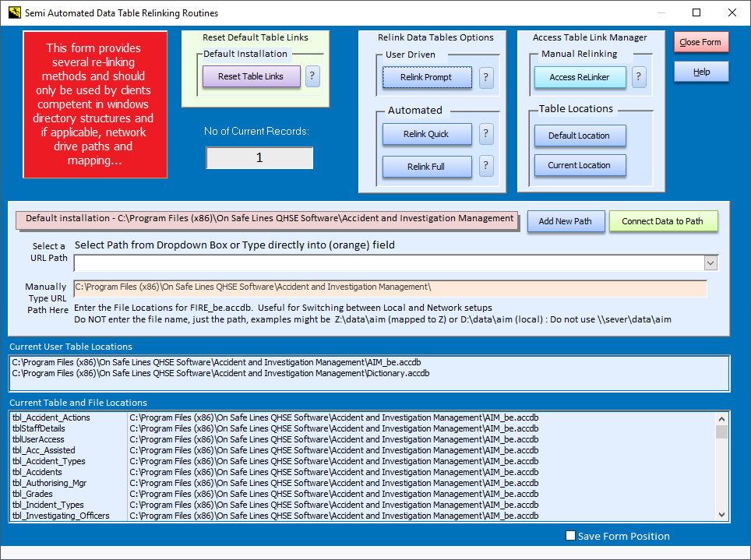Click the Add New Path button
The image size is (751, 560).
point(566,221)
